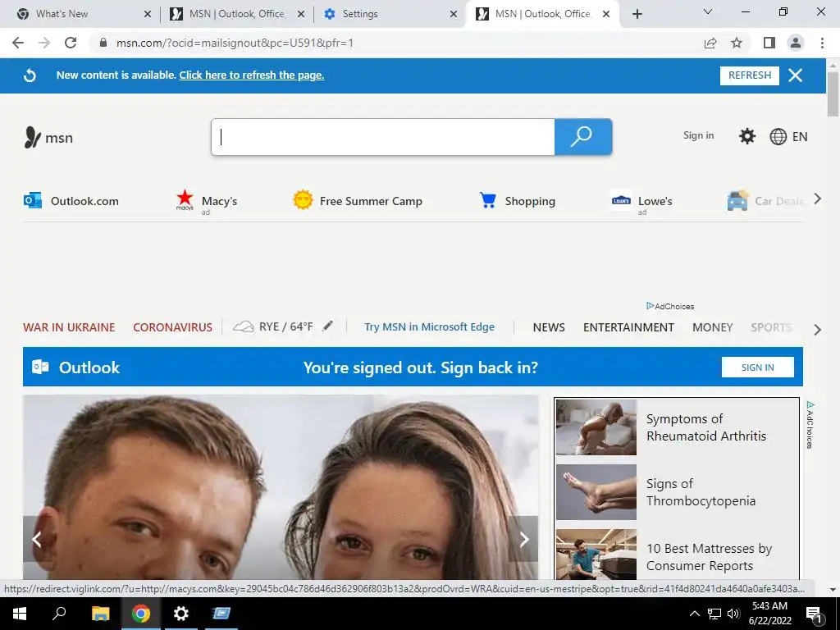
Task: Open the SPORTS category
Action: point(771,327)
